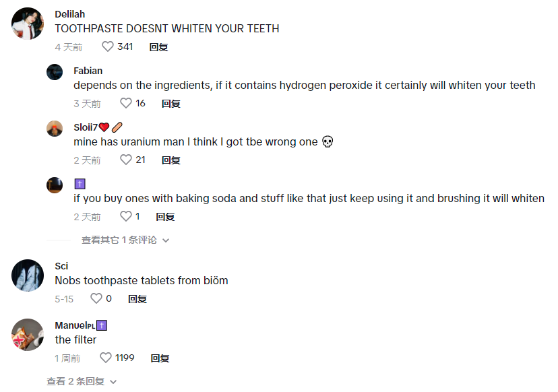
Task: Reply to Fabian's comment
Action: 170,104
